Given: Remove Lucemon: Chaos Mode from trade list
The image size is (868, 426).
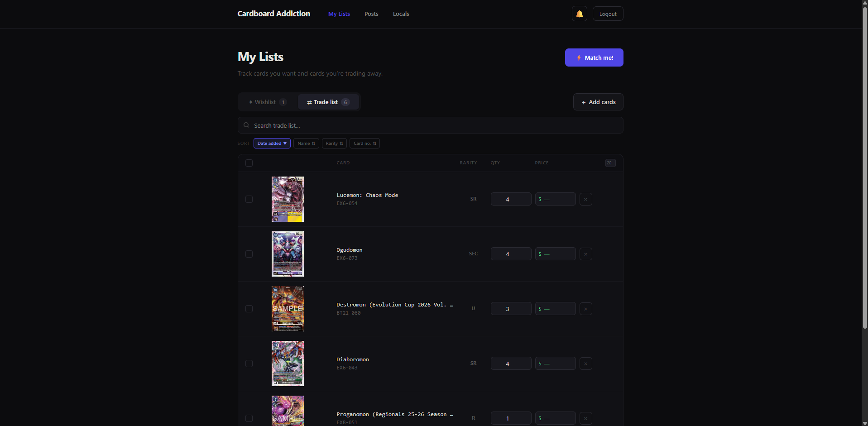Looking at the screenshot, I should pos(585,199).
